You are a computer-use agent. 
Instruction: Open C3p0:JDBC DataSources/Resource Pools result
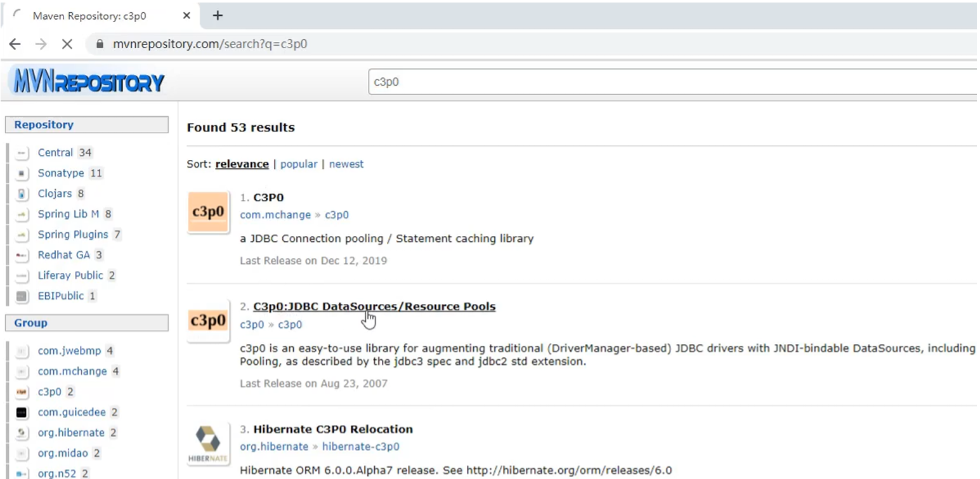tap(374, 306)
